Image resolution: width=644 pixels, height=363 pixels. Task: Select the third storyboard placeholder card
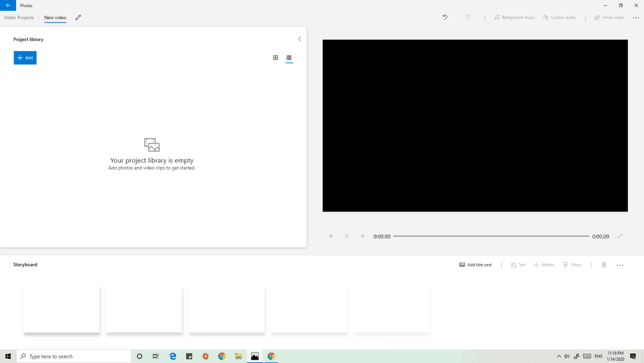coord(226,309)
